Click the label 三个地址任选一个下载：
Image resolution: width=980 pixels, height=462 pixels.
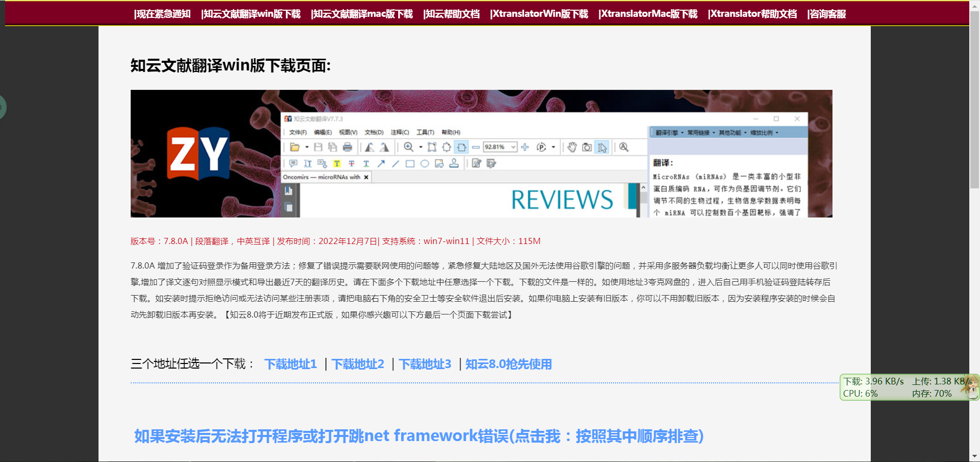point(193,364)
